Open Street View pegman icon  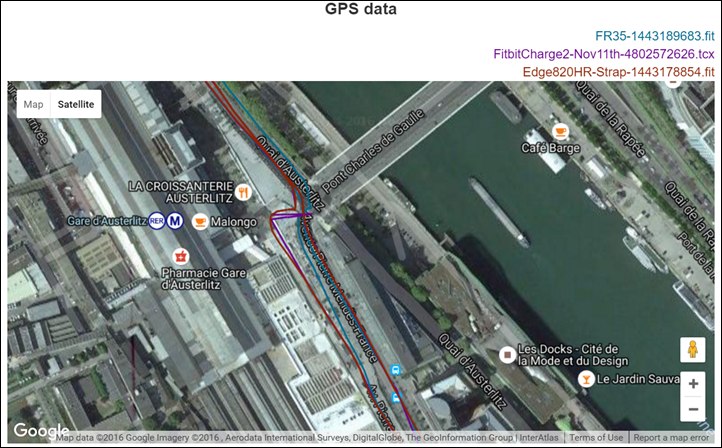point(693,350)
